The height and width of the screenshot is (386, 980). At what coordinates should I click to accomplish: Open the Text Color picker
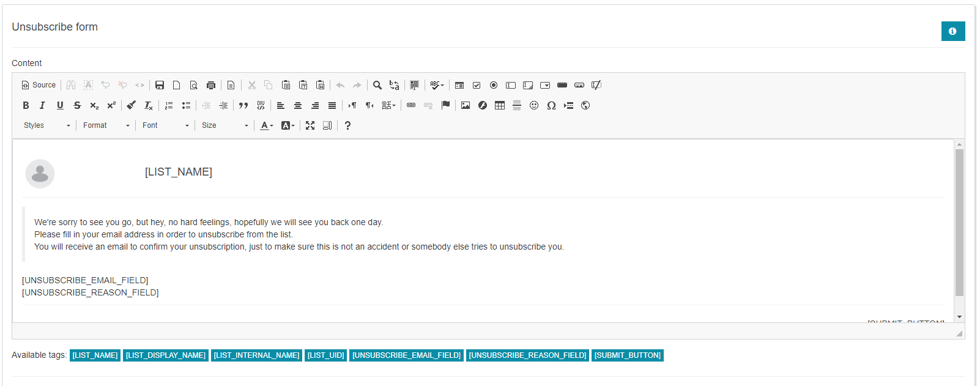(267, 125)
